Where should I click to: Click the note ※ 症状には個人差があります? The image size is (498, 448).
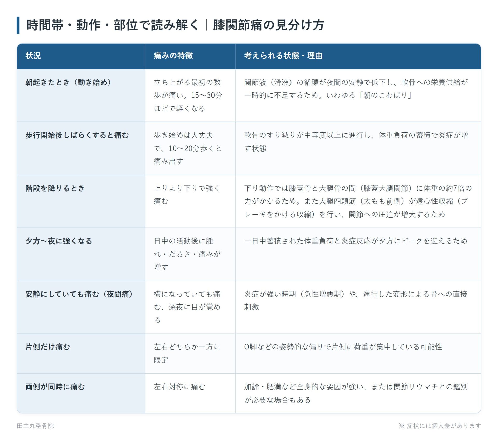point(440,426)
